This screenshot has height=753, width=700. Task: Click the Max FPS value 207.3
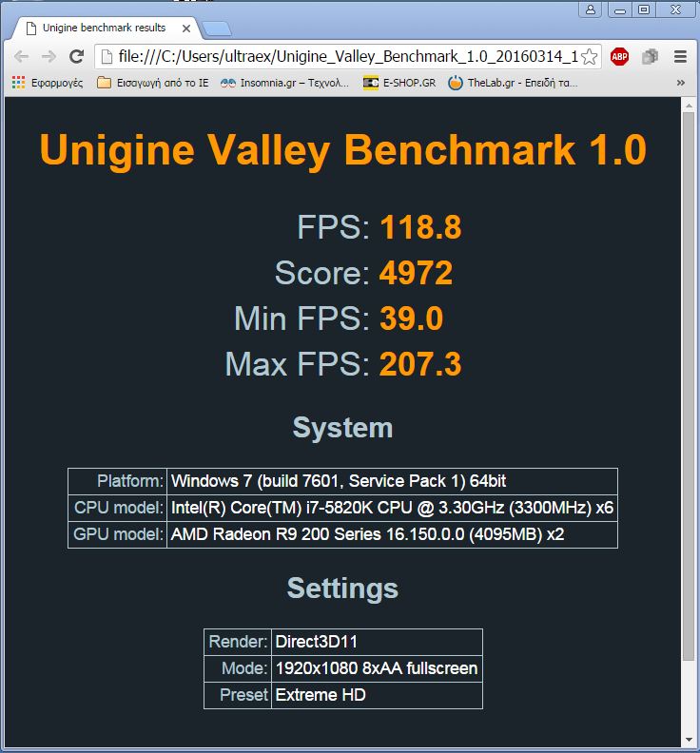point(420,364)
